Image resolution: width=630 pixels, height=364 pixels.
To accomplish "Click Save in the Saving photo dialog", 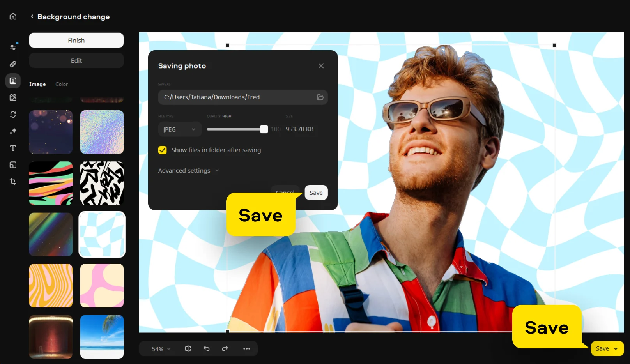I will pyautogui.click(x=316, y=193).
